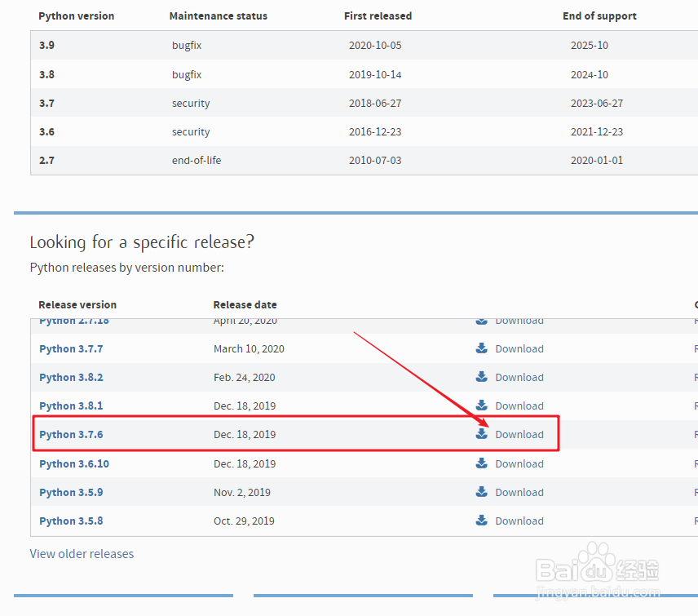Image resolution: width=698 pixels, height=616 pixels.
Task: Open the Python 3.7.7 release page
Action: [71, 348]
